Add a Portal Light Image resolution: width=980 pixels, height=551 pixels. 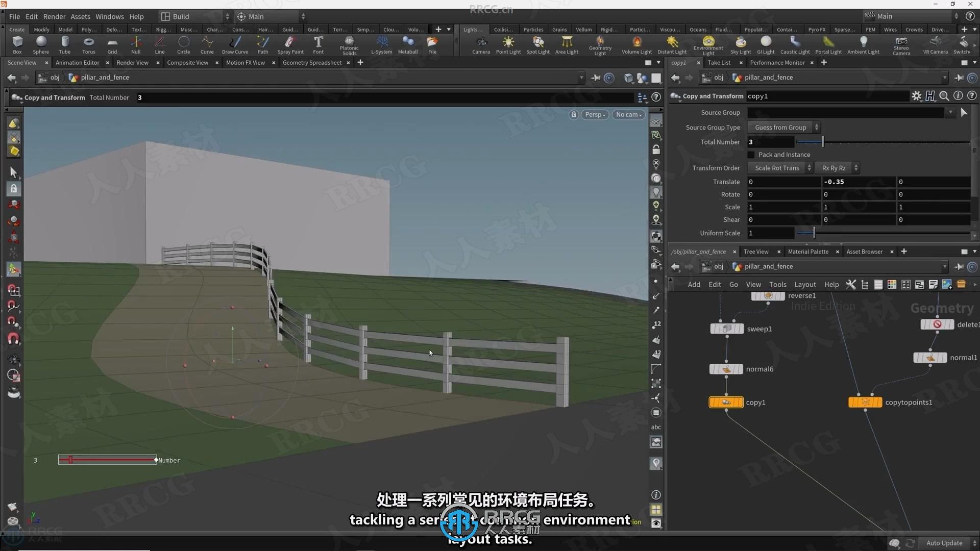828,45
